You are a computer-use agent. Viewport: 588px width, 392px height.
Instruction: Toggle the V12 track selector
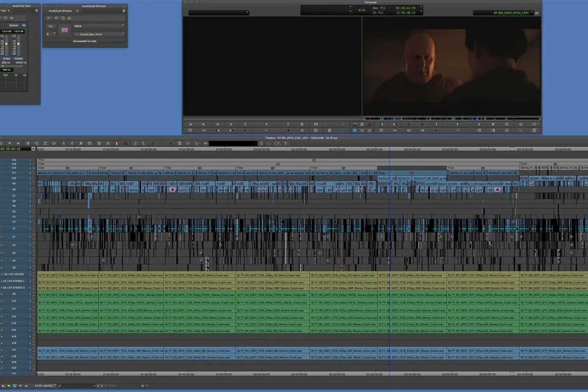(14, 168)
